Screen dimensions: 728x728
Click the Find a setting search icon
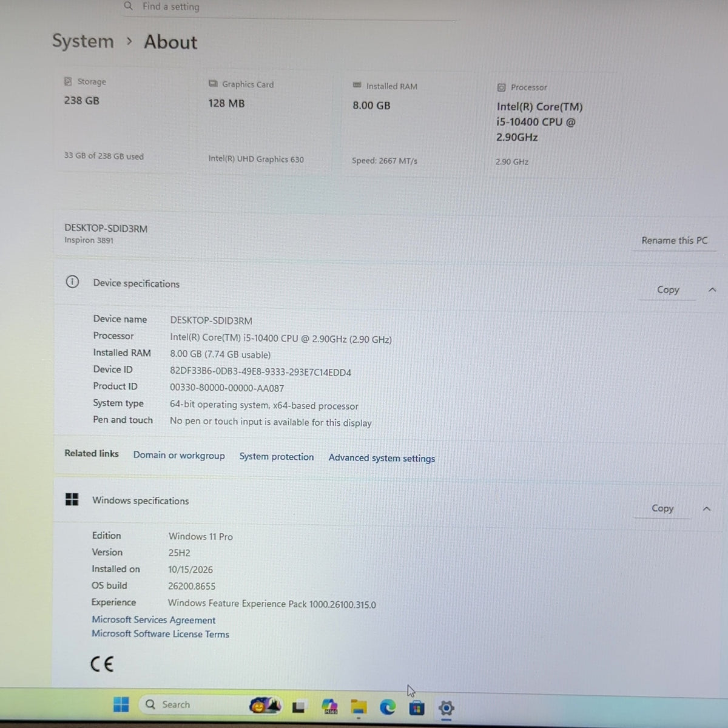(x=128, y=5)
